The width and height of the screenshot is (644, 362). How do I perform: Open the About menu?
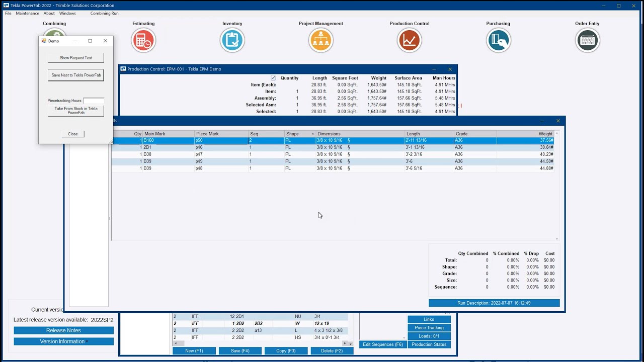point(49,14)
